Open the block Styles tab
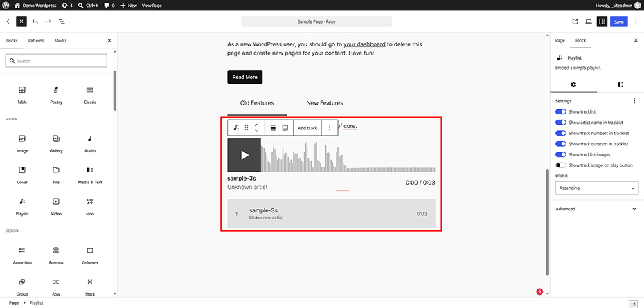644x308 pixels. pos(620,84)
